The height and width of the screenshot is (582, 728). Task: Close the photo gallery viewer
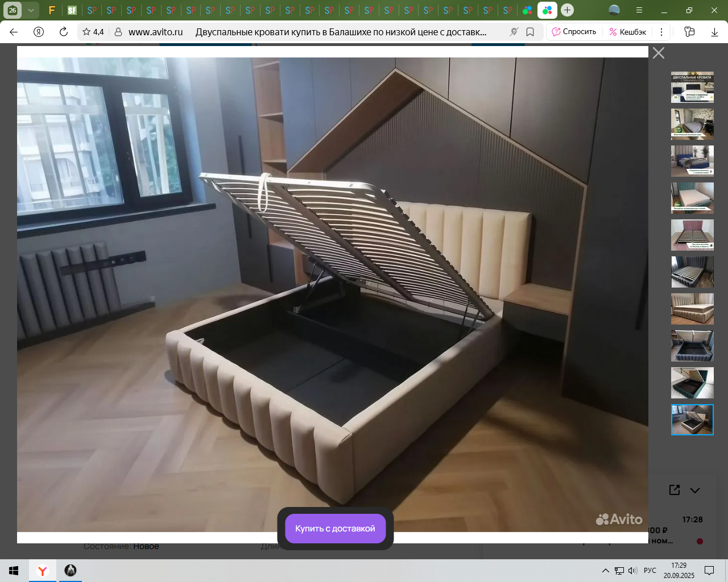tap(659, 53)
